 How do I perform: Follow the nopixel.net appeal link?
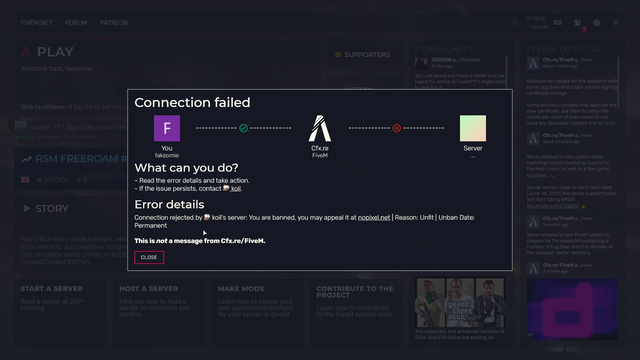click(x=373, y=218)
